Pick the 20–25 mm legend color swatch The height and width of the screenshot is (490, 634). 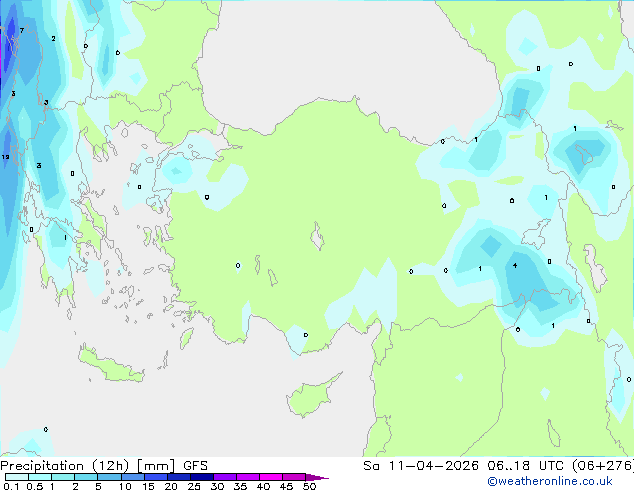point(178,477)
